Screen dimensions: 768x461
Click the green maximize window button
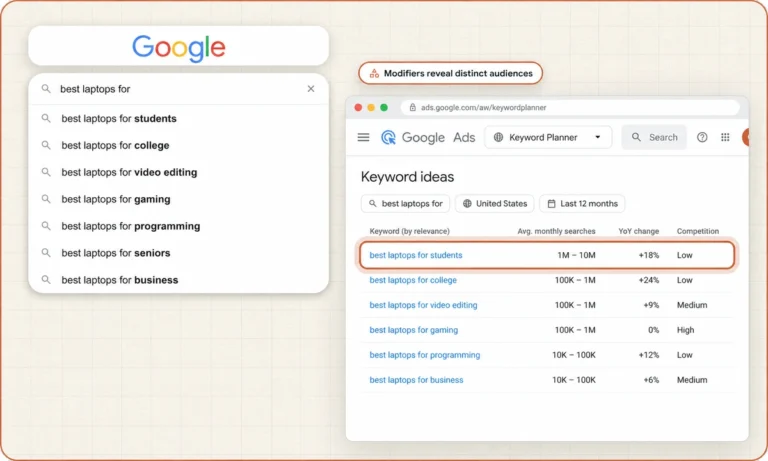384,108
